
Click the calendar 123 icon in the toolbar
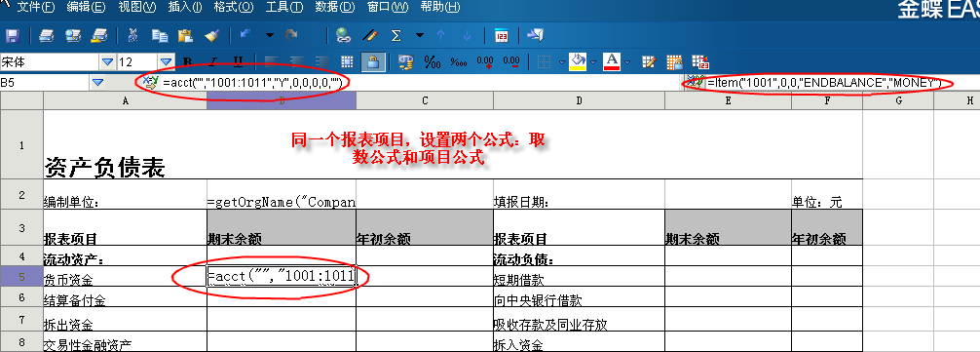(502, 36)
